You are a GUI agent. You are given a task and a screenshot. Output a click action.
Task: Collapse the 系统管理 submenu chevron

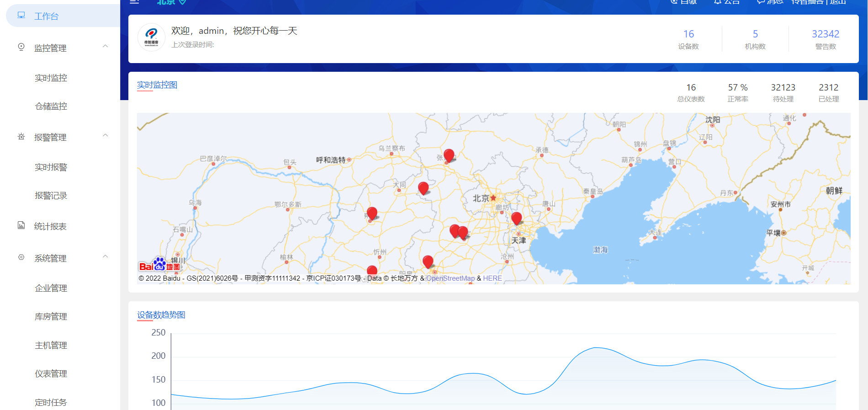point(106,256)
